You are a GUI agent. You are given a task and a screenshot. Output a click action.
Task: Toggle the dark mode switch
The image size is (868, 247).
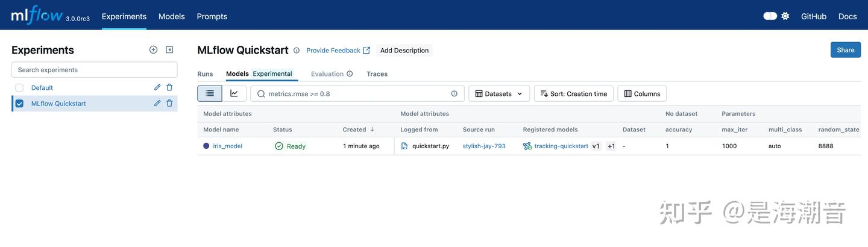click(770, 16)
